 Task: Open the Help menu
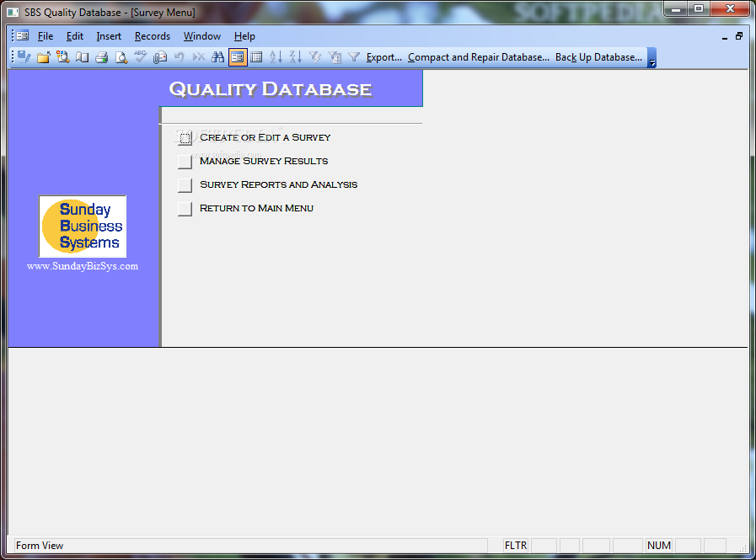244,36
